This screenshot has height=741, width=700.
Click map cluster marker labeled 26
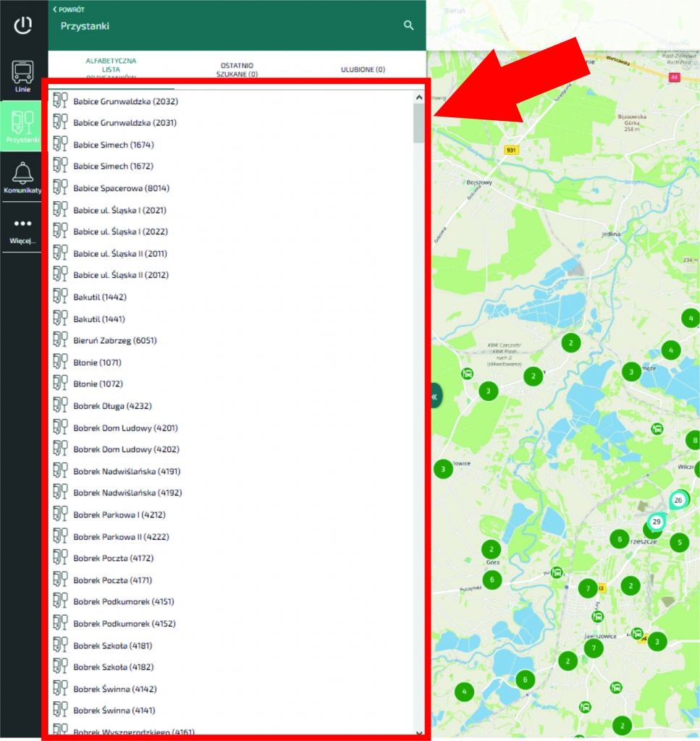coord(678,499)
